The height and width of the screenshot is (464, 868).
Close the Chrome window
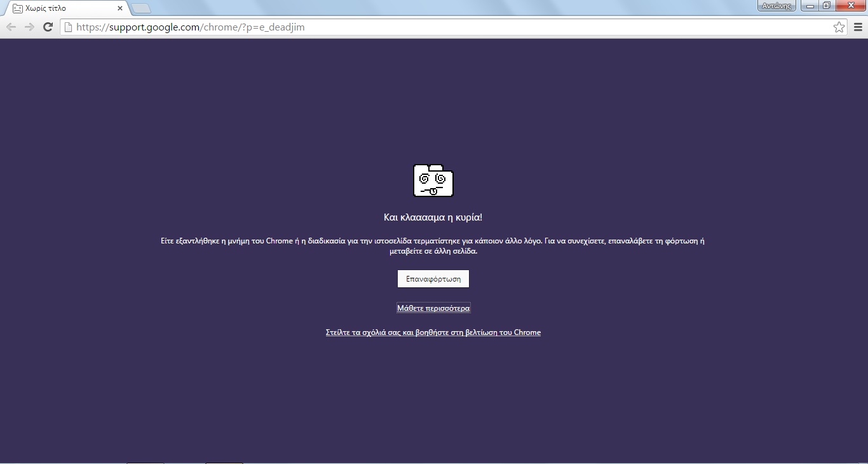pos(850,6)
